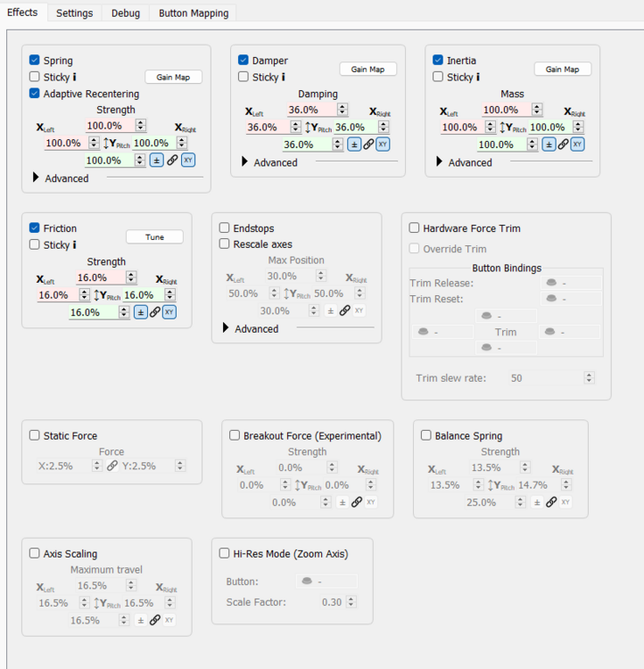
Task: Expand Advanced options under Damper
Action: coord(245,162)
